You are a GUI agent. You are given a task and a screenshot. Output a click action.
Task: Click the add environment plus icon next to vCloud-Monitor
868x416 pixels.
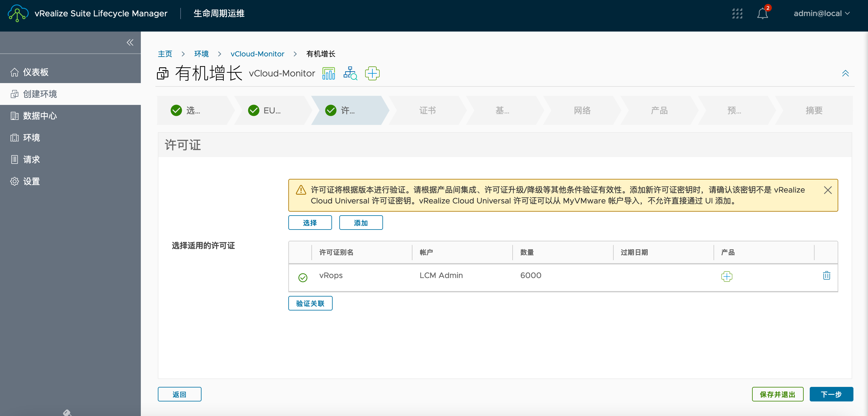(x=372, y=74)
